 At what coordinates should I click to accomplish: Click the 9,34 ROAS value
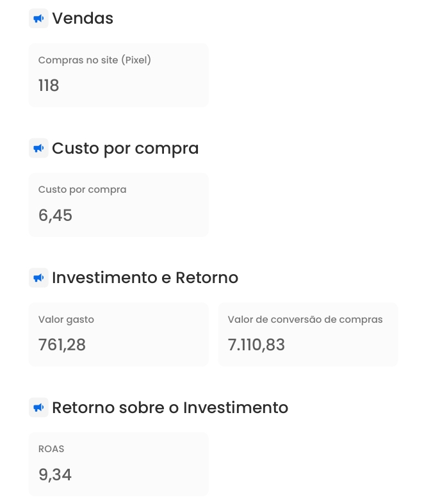tap(55, 475)
